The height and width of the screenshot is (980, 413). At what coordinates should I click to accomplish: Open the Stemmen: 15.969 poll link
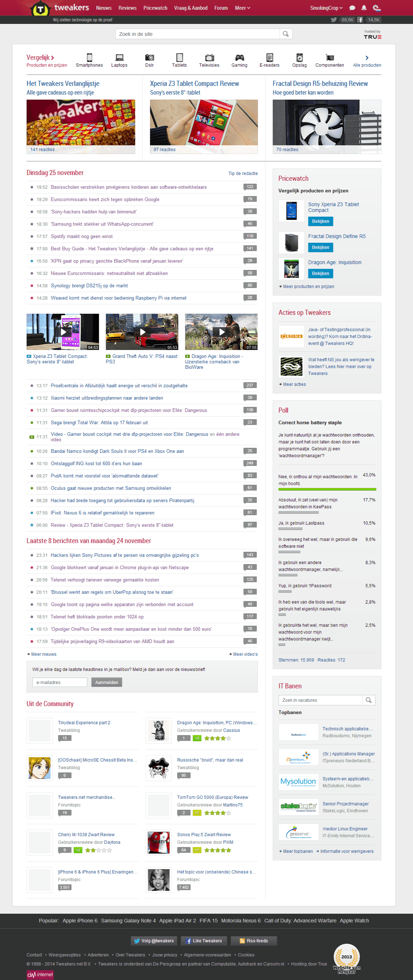point(296,660)
